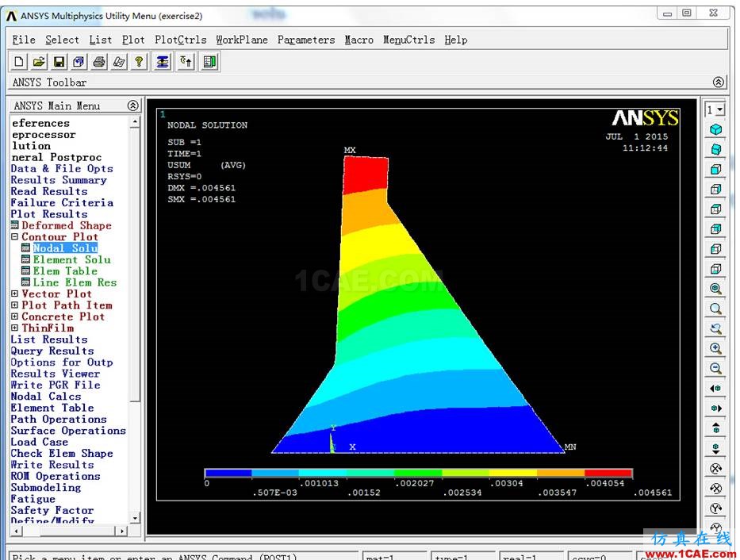This screenshot has height=560, width=740.
Task: Click main menu scrollbar down arrow
Action: [x=135, y=518]
